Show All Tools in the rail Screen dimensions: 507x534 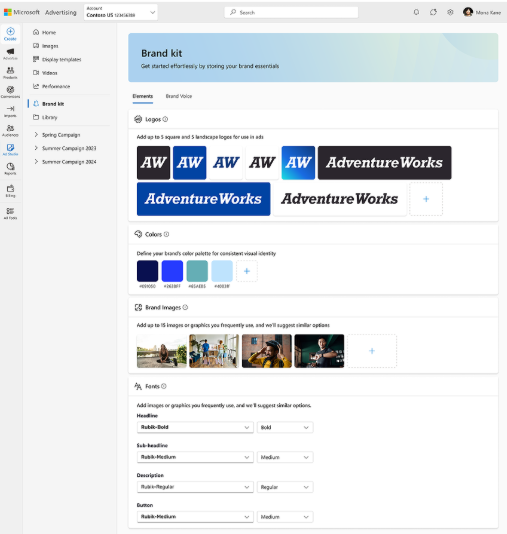click(10, 213)
